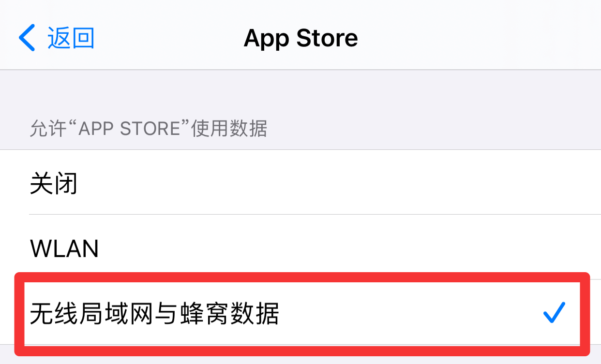Click the App Store page title
The width and height of the screenshot is (601, 364).
(x=300, y=38)
